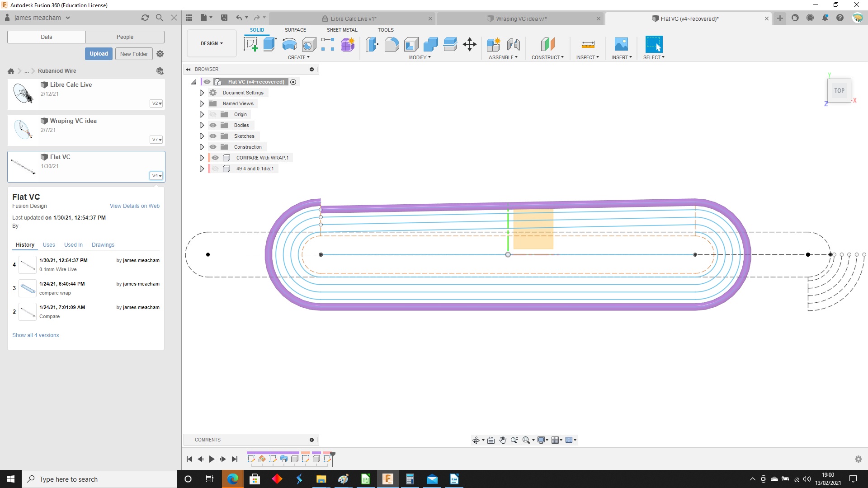Screen dimensions: 868x488
Task: Select the Fillet tool
Action: pos(392,44)
